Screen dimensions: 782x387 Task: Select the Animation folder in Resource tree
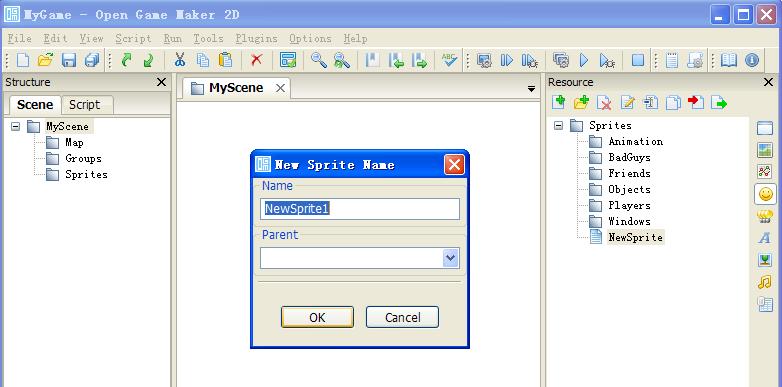click(x=635, y=142)
